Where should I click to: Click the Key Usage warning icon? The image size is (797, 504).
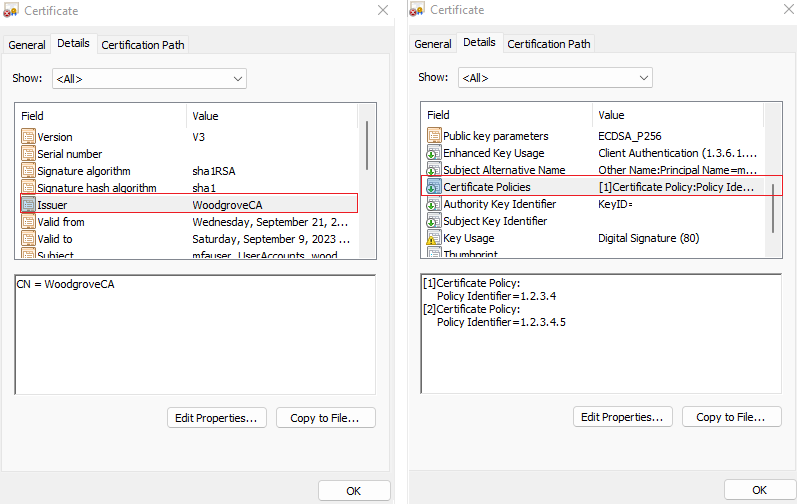pos(434,238)
